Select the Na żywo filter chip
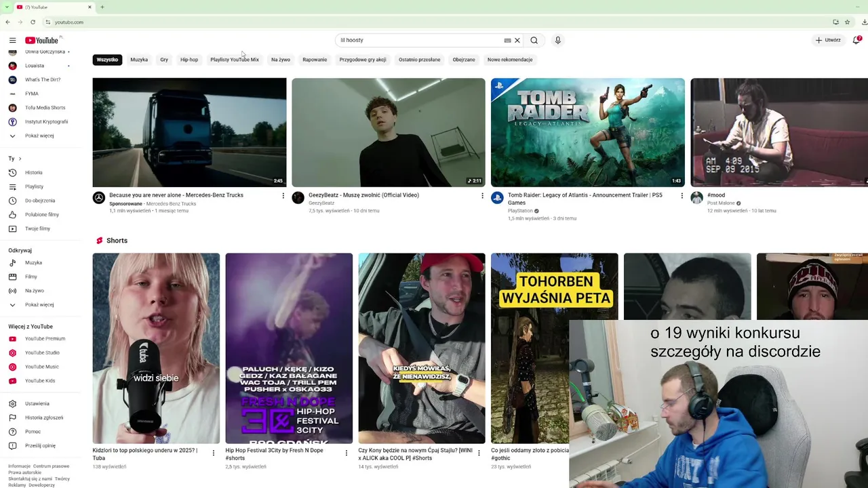 pyautogui.click(x=281, y=60)
